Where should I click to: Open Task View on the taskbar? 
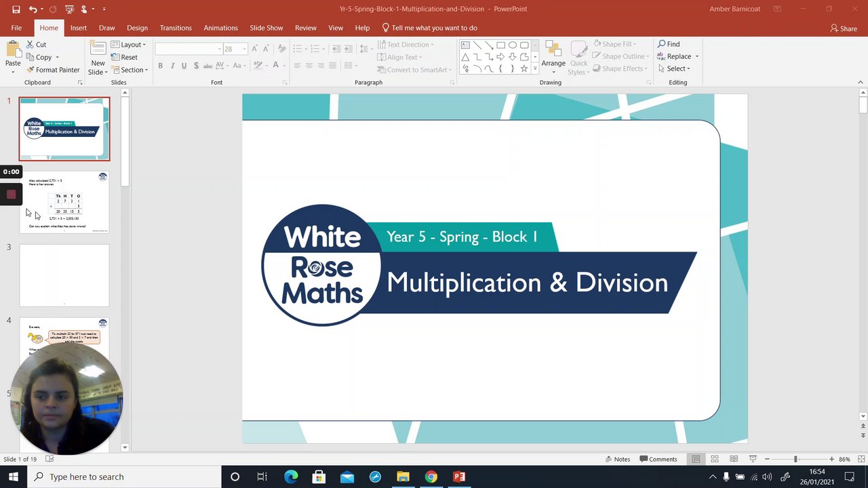coord(262,476)
